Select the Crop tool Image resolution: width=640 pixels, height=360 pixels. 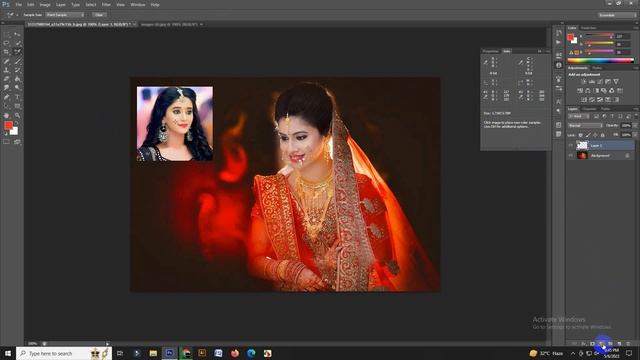[x=6, y=52]
